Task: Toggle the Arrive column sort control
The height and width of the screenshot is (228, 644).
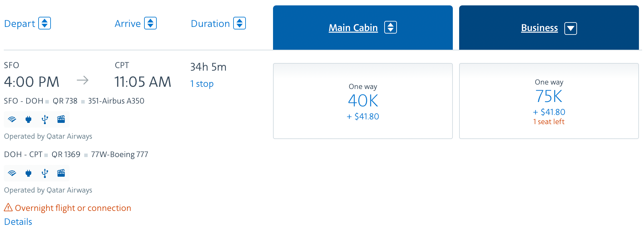Action: point(151,23)
